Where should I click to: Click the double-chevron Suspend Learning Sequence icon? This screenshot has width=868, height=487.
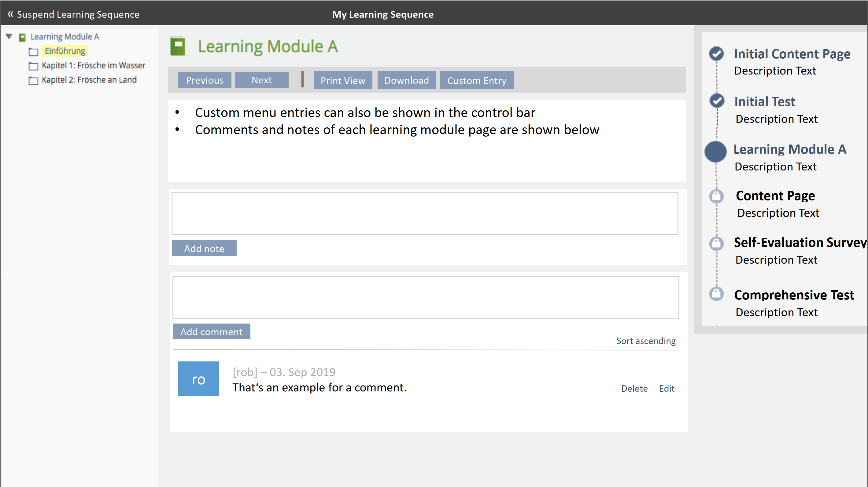(x=10, y=14)
